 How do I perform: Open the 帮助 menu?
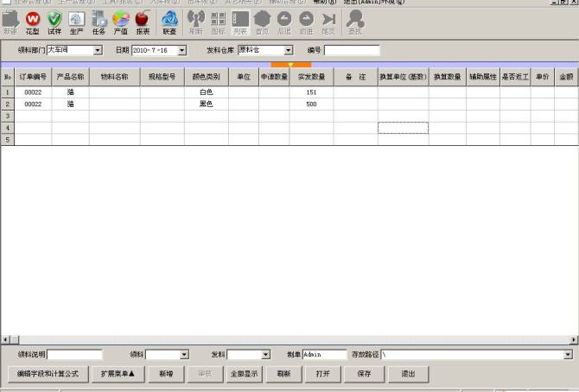(x=326, y=3)
